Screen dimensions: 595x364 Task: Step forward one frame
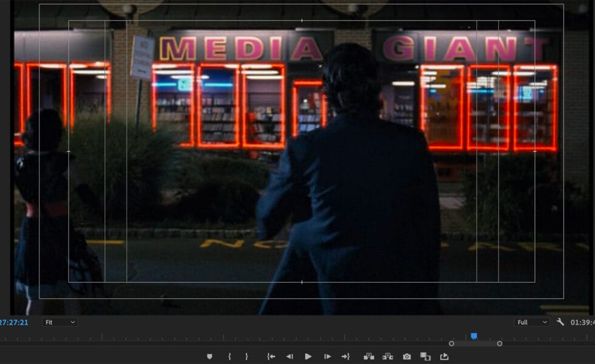coord(327,357)
